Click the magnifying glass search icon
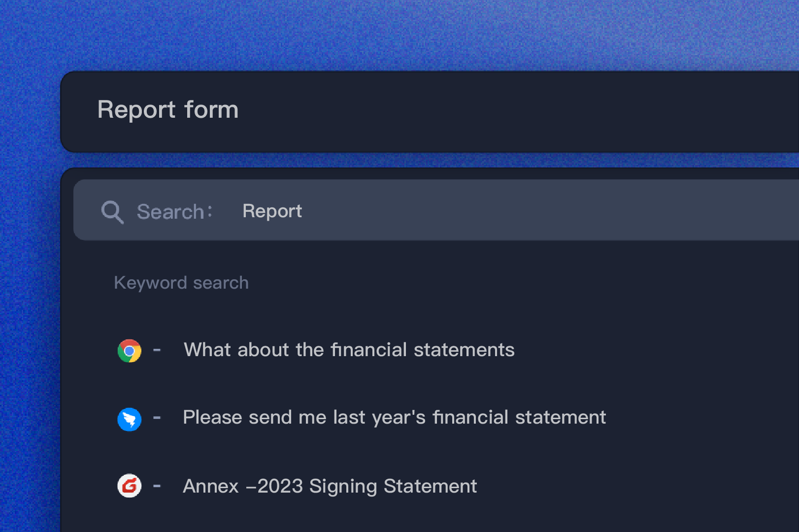 coord(112,212)
